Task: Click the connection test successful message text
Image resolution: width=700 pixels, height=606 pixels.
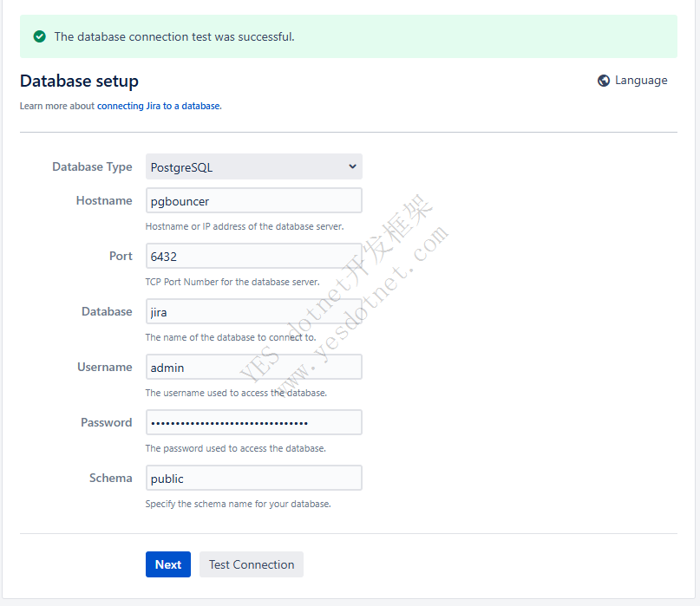Action: click(x=174, y=36)
